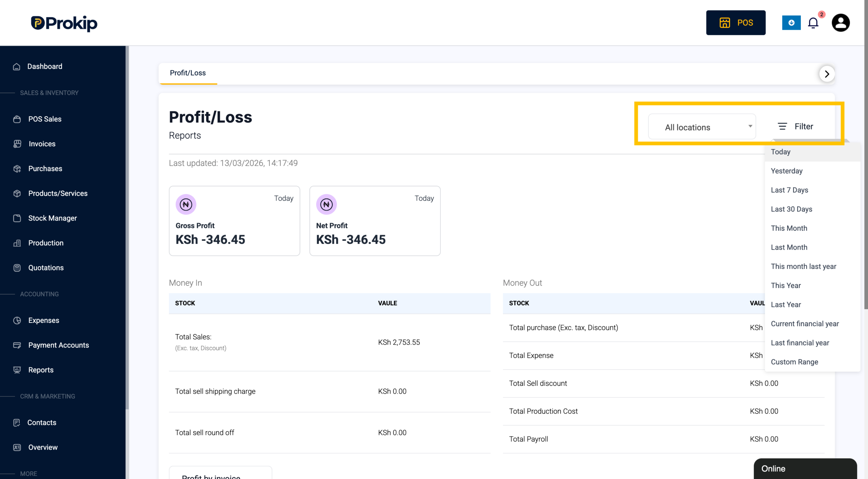868x479 pixels.
Task: Choose This month last year option
Action: (x=813, y=267)
